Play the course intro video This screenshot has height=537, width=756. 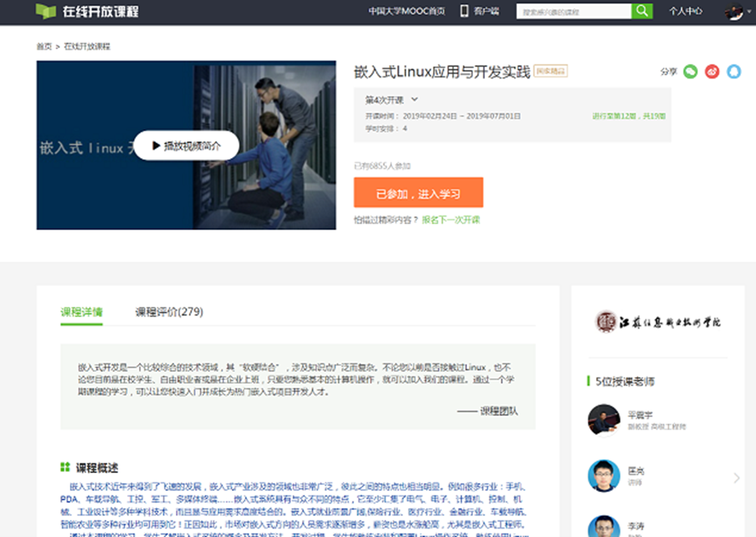(x=186, y=145)
